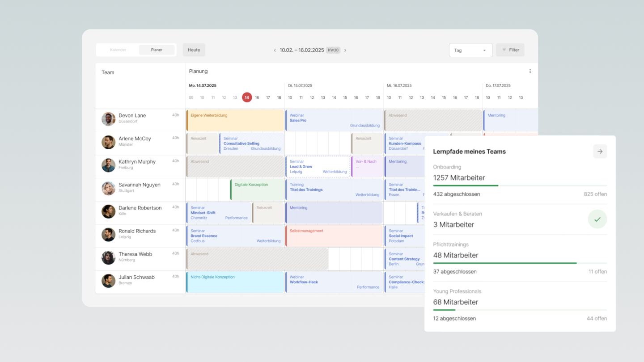
Task: Select the Planer tab
Action: point(157,50)
